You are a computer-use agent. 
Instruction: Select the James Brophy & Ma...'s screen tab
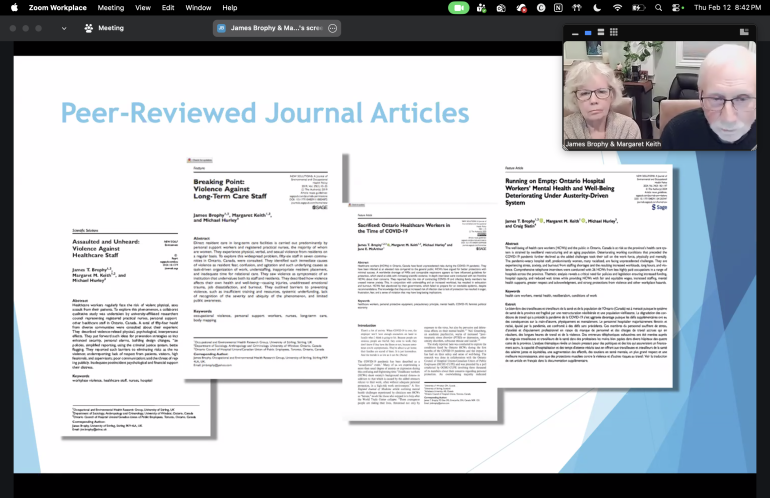[x=276, y=28]
